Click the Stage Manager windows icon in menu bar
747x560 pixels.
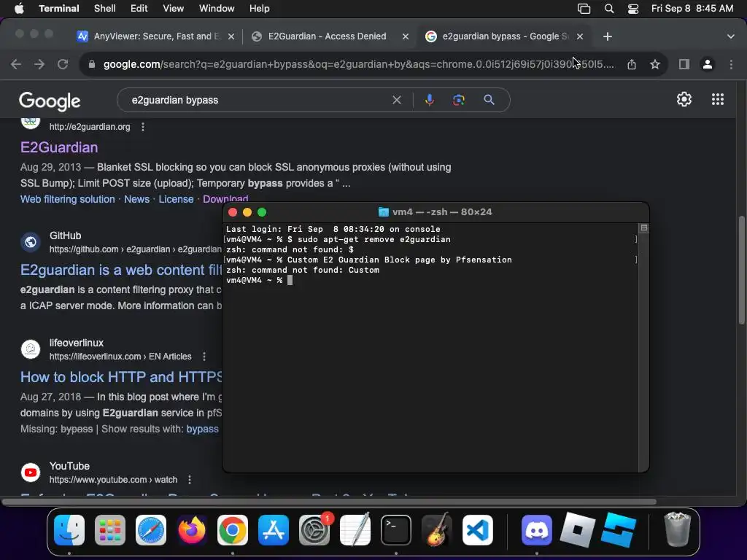[x=584, y=9]
